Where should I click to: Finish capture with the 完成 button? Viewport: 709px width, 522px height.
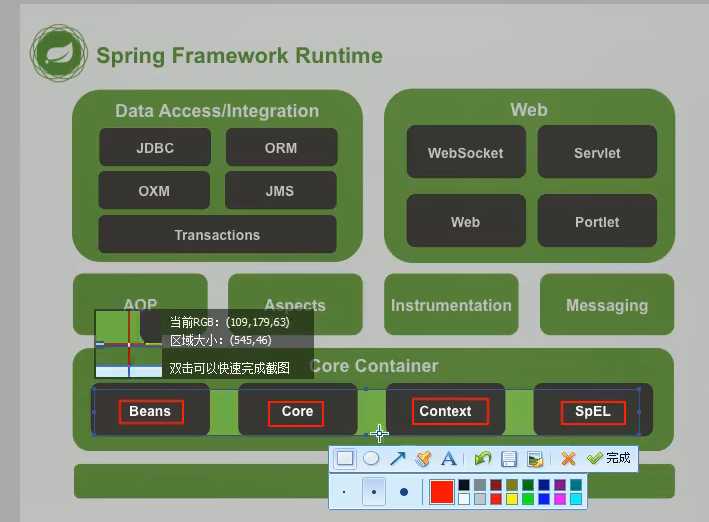609,458
